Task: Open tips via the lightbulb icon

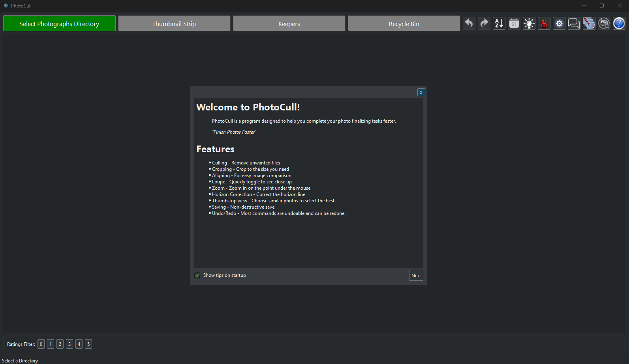Action: coord(529,24)
